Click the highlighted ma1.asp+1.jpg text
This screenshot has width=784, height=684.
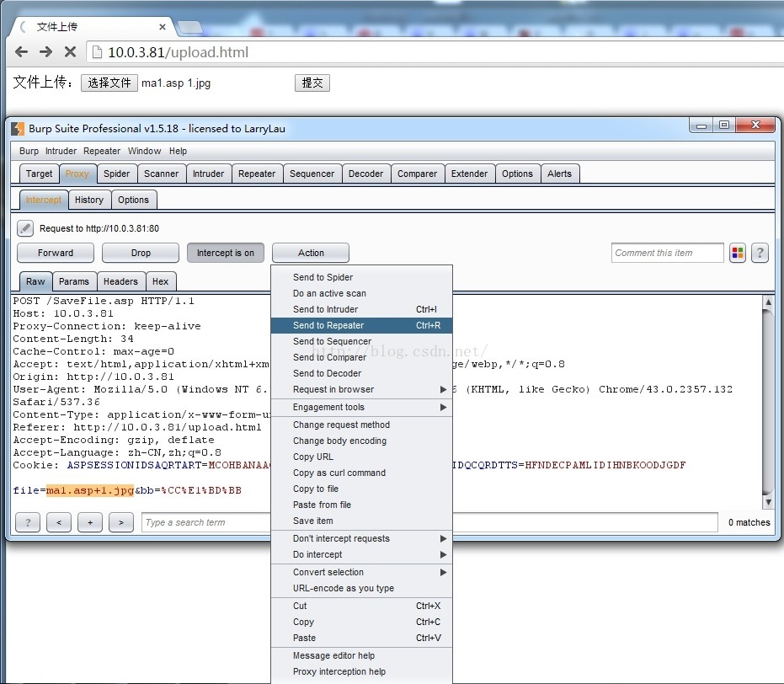pyautogui.click(x=90, y=490)
